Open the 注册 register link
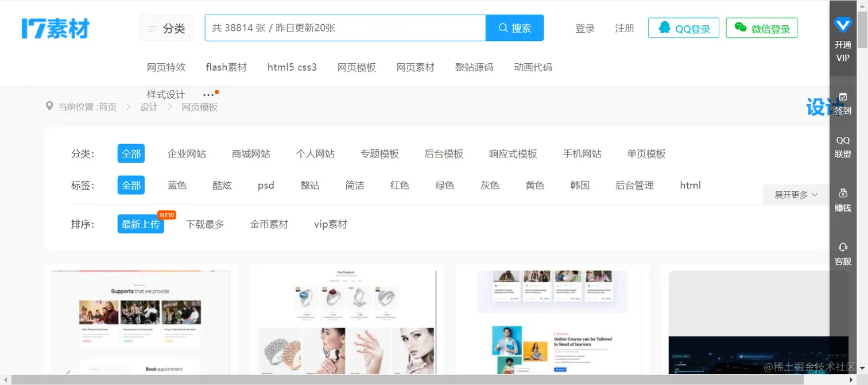This screenshot has height=385, width=868. (x=625, y=28)
